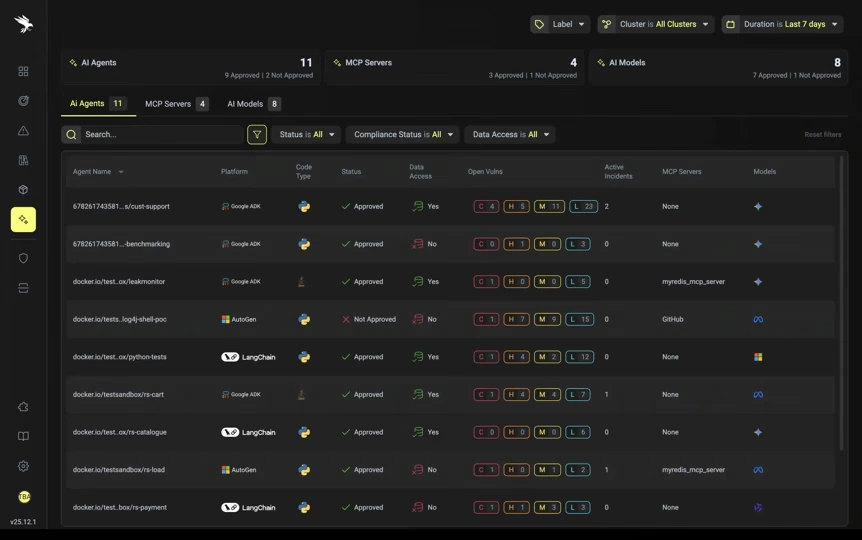Open Duration is Last 7 days dropdown
Screen dimensions: 862x540
(782, 24)
